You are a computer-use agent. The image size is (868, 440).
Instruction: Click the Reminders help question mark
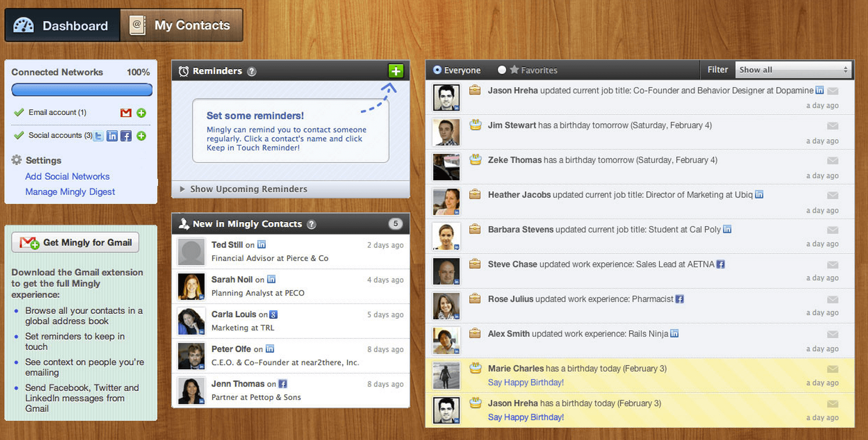coord(252,71)
